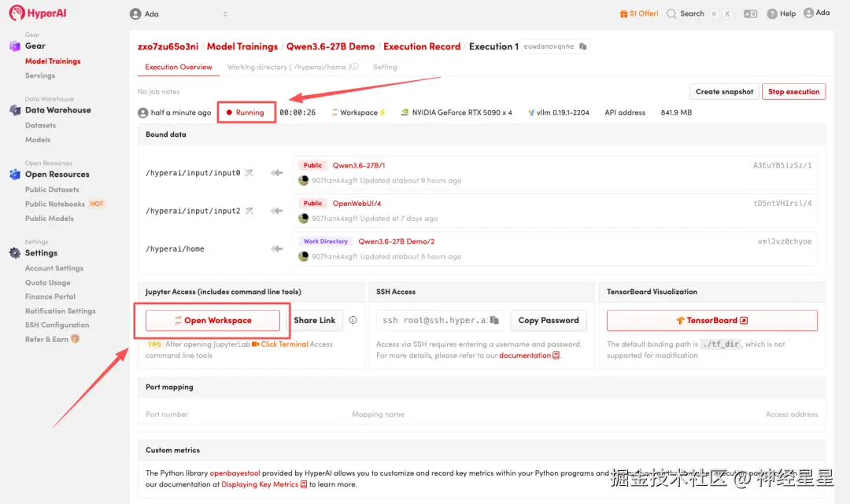The width and height of the screenshot is (850, 504).
Task: Click Share Link button
Action: (x=314, y=321)
